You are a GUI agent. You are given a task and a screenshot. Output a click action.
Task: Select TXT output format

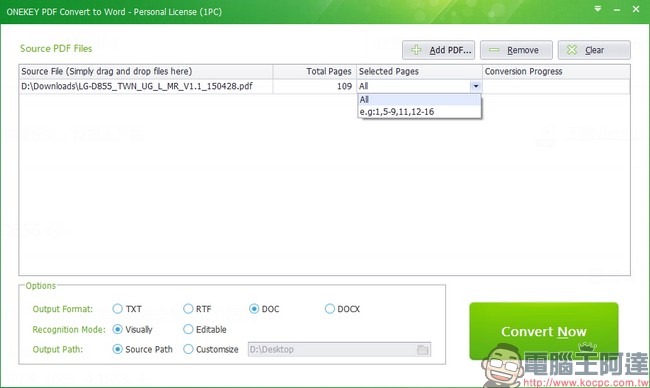click(x=127, y=309)
